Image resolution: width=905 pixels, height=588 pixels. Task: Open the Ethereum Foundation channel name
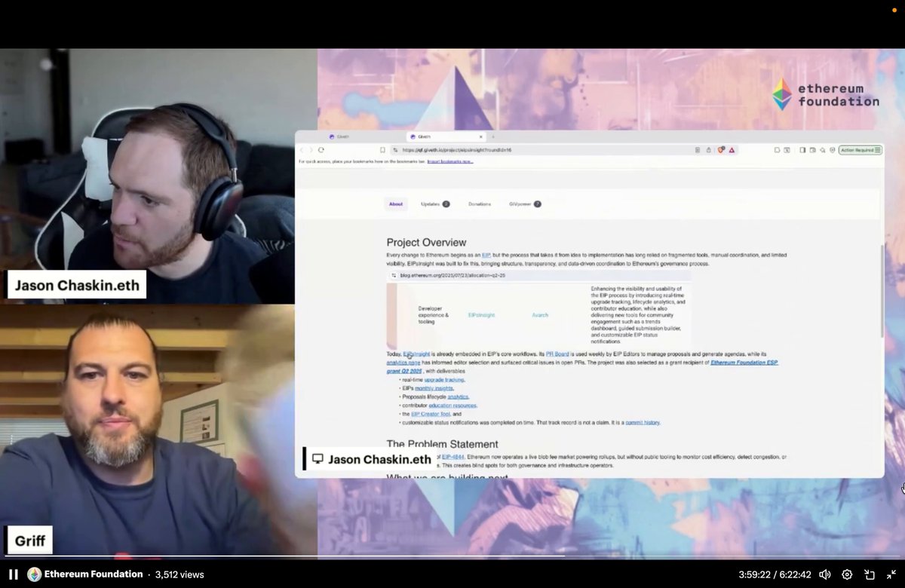tap(94, 574)
